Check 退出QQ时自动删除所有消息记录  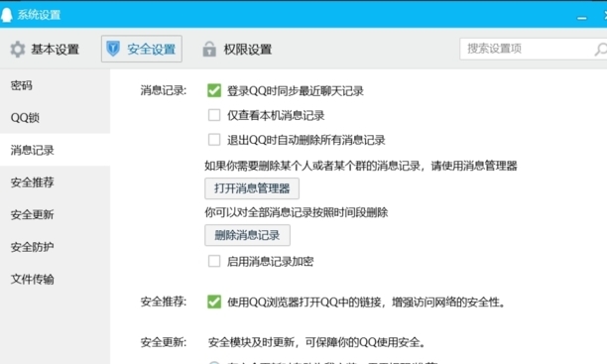pos(214,140)
